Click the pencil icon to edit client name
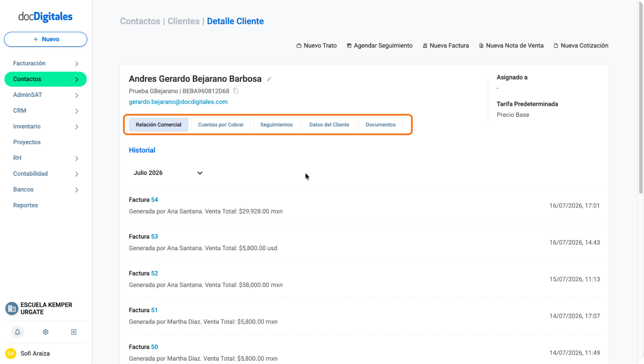 269,79
